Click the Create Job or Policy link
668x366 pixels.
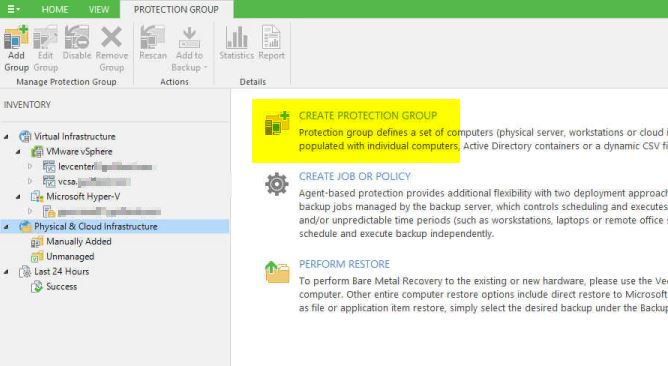pyautogui.click(x=355, y=176)
